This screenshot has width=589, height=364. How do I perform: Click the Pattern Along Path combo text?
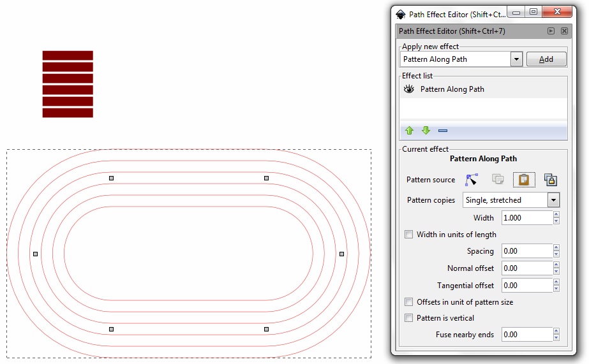435,59
